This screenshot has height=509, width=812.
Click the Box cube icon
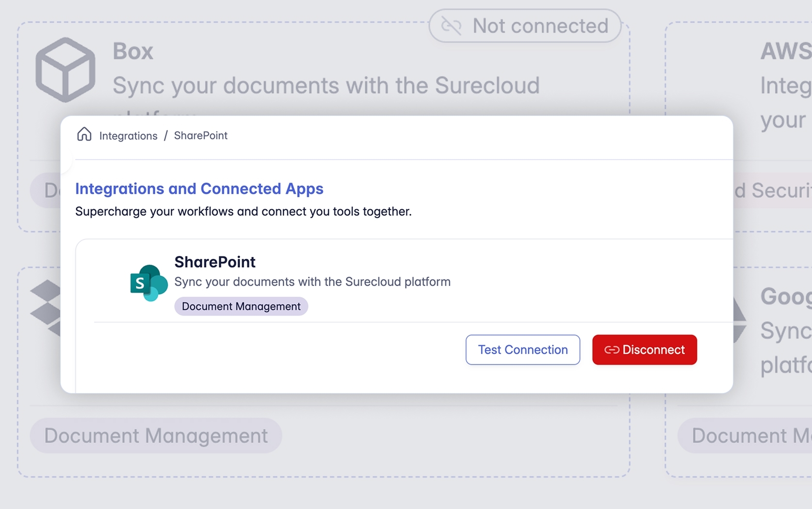65,70
